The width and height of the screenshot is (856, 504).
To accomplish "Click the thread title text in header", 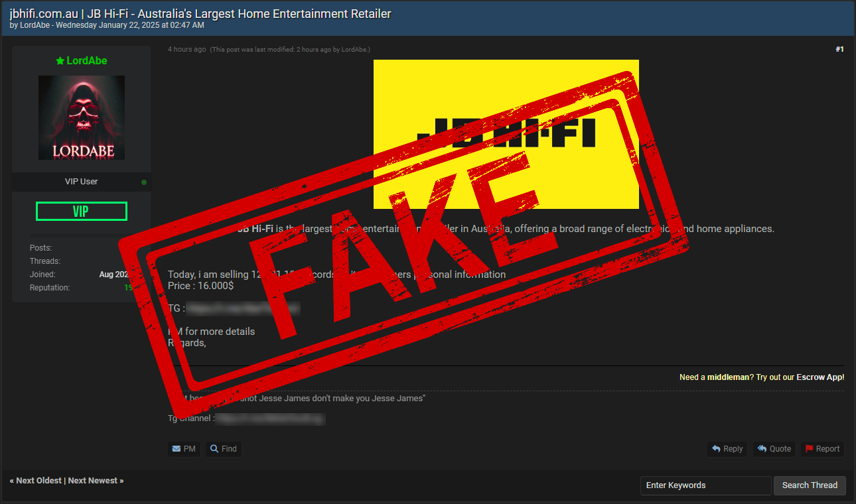I will 200,14.
